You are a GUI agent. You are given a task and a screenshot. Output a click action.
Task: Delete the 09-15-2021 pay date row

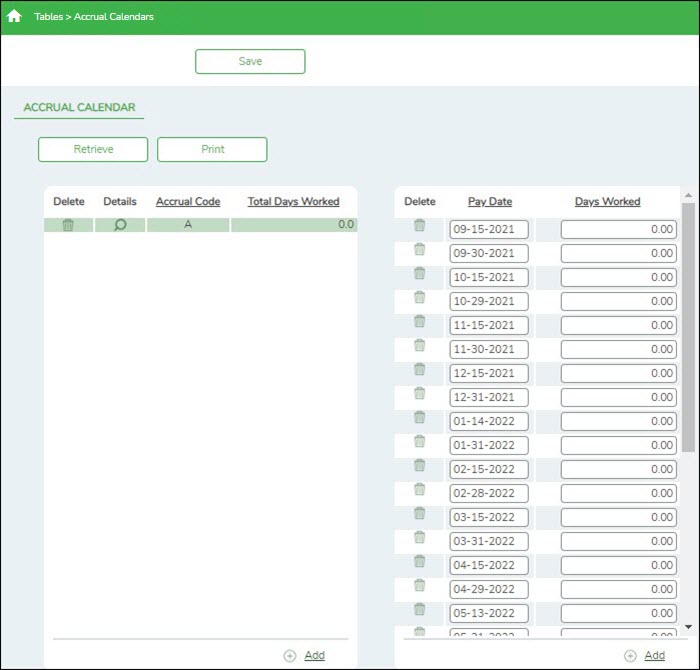coord(419,225)
